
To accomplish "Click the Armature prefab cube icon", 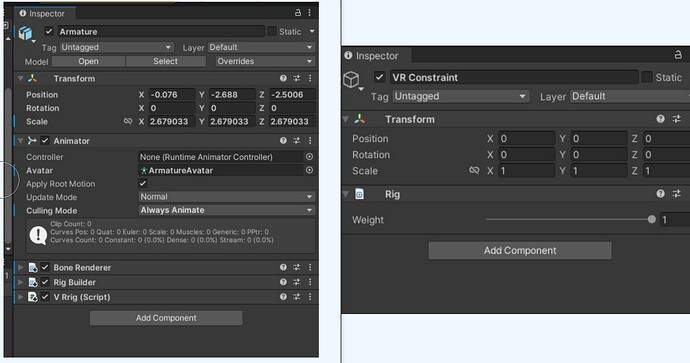I will (26, 33).
